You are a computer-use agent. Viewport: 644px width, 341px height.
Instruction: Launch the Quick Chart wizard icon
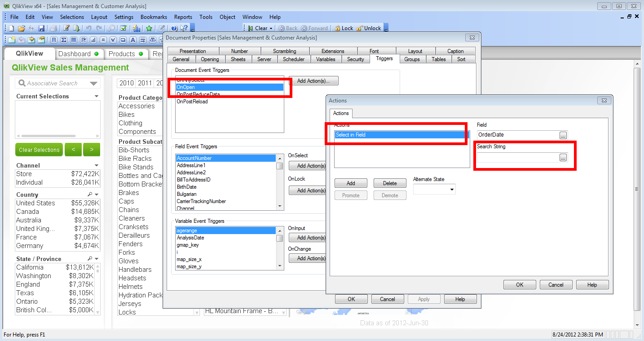click(x=137, y=28)
